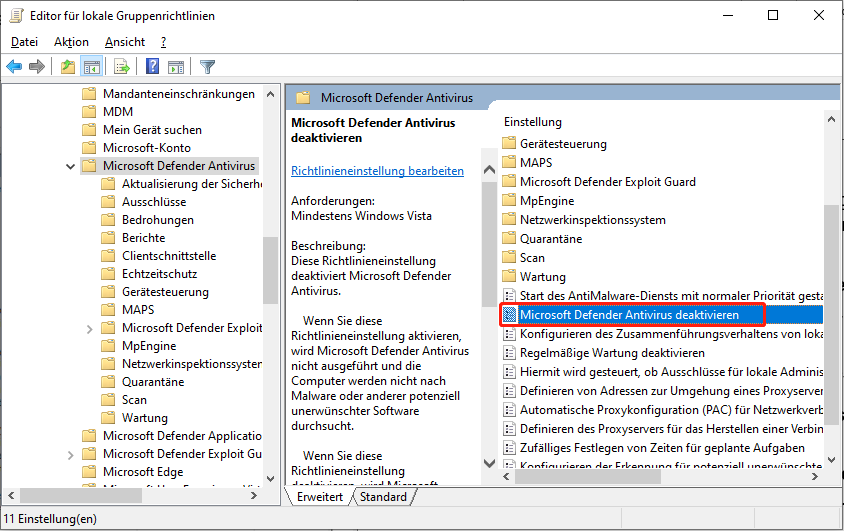Select the Echtzeitschutz folder in the tree
The height and width of the screenshot is (531, 844).
pos(159,274)
